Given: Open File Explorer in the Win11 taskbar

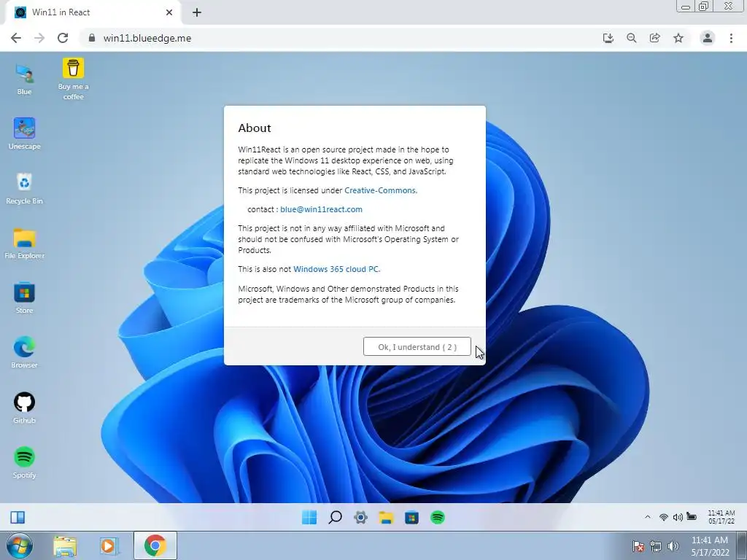Looking at the screenshot, I should [x=387, y=517].
